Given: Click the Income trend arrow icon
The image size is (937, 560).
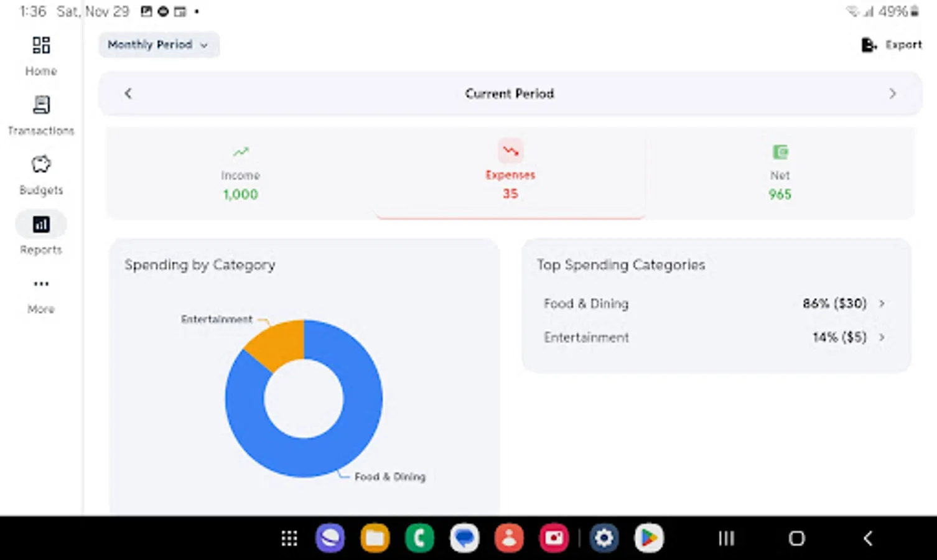Looking at the screenshot, I should (x=240, y=151).
